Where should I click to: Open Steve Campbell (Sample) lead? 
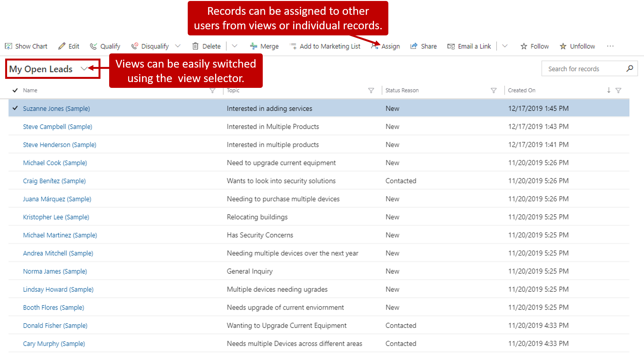click(x=58, y=127)
